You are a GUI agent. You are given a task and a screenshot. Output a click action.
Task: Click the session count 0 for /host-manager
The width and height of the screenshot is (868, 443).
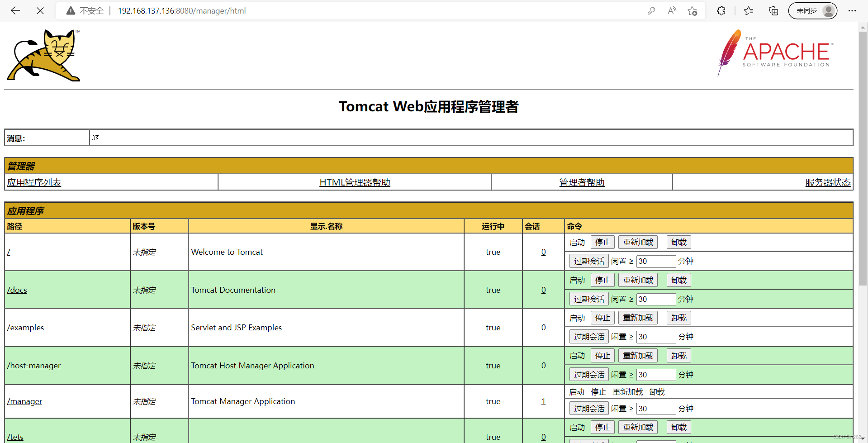coord(543,366)
